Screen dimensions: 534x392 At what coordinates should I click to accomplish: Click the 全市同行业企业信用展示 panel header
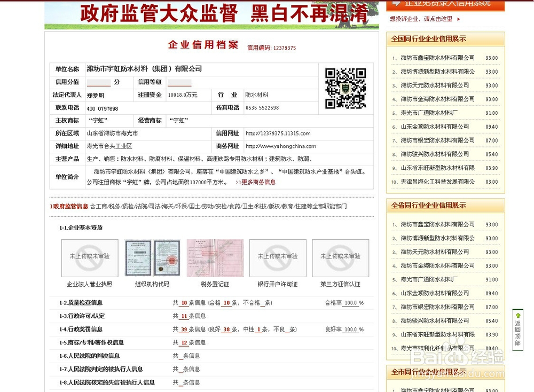(445, 372)
